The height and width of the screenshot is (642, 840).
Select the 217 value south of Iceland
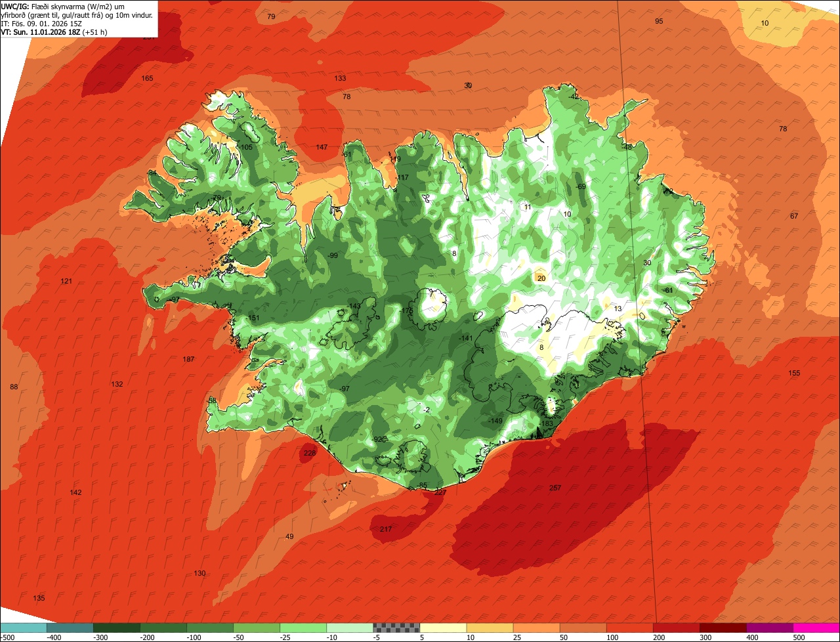[386, 529]
